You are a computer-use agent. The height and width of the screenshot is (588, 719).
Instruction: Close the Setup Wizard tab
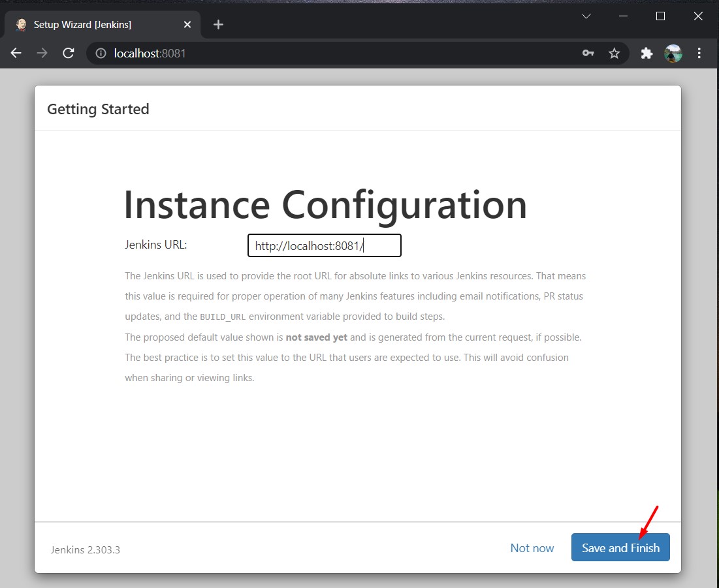(x=187, y=25)
